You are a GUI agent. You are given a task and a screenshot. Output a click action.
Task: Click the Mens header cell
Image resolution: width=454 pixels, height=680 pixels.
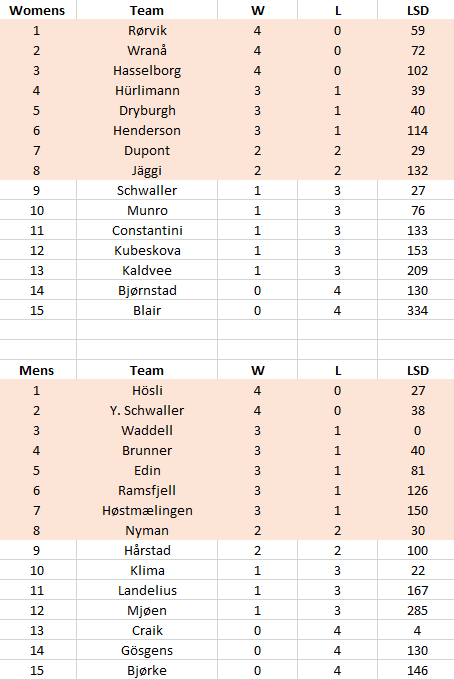pyautogui.click(x=37, y=370)
